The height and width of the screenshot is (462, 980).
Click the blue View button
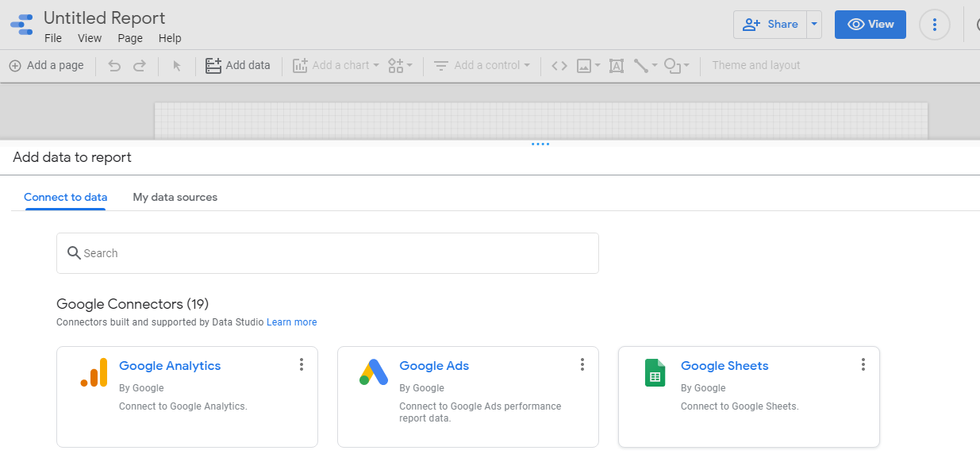(870, 25)
